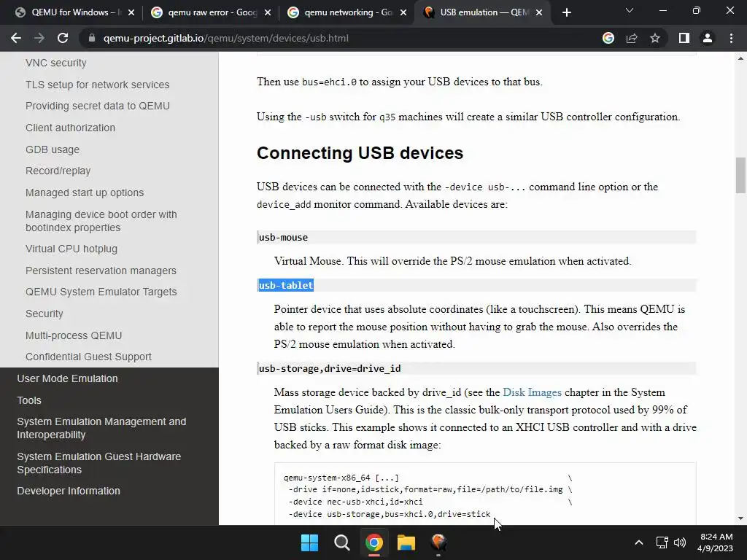Click the QEMU icon in taskbar

click(x=438, y=542)
